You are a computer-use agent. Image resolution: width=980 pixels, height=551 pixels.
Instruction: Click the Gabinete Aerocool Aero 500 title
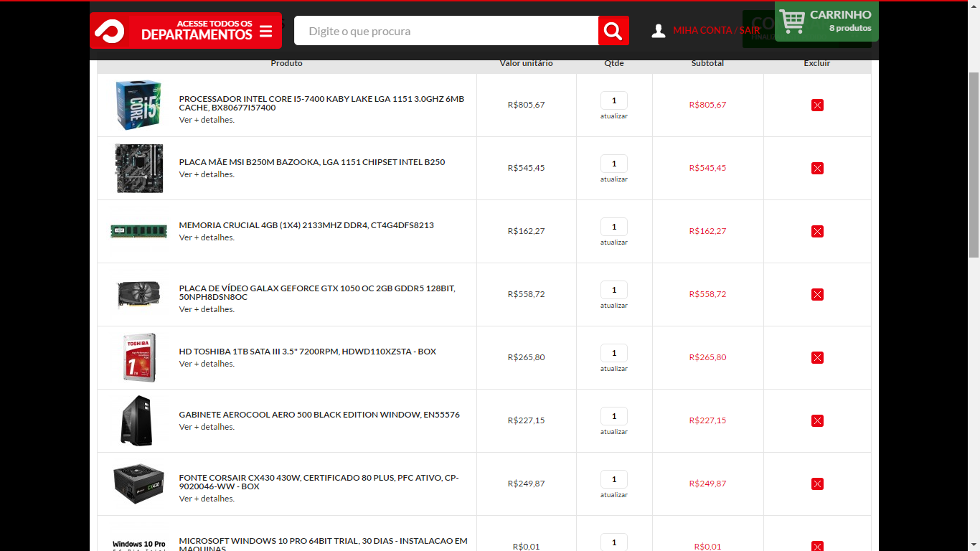click(x=319, y=415)
